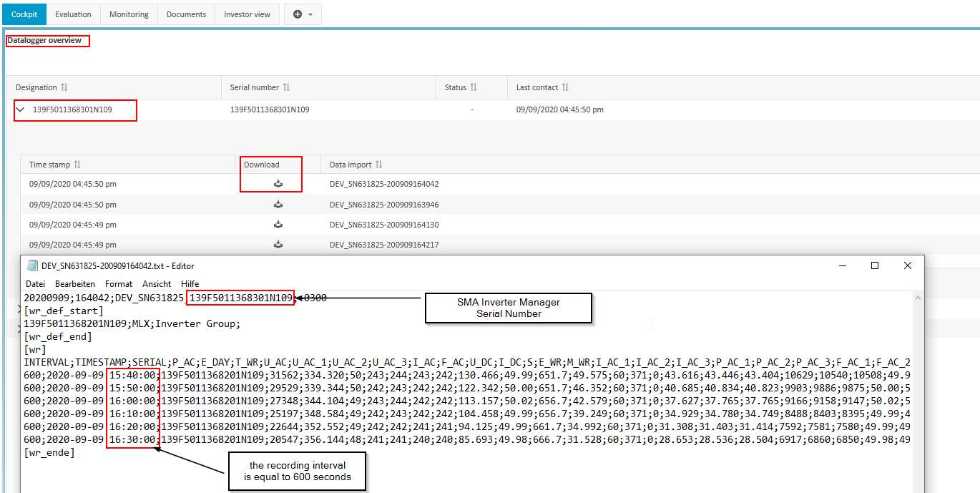980x493 pixels.
Task: Open the Documents tab
Action: [186, 14]
